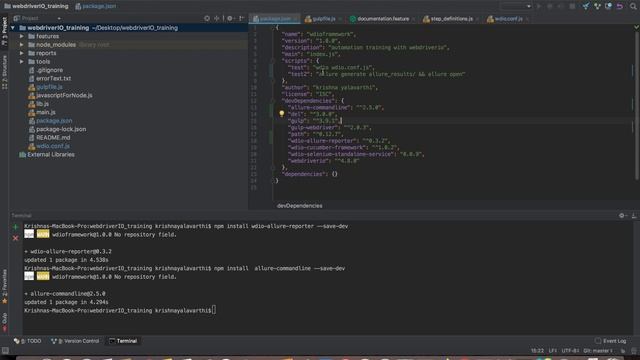Image resolution: width=640 pixels, height=360 pixels.
Task: Click the terminal command prompt line
Action: 120,311
